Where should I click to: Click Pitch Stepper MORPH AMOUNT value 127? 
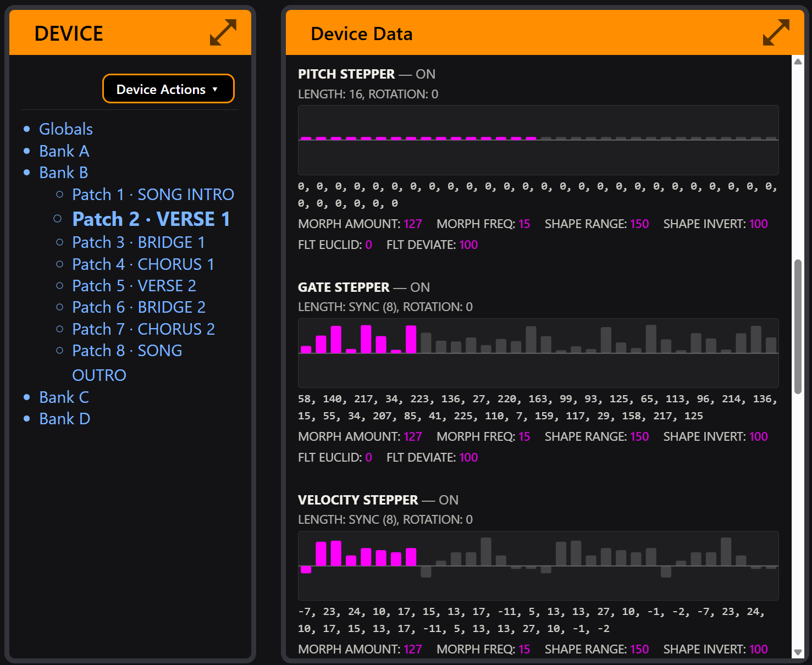click(x=413, y=224)
